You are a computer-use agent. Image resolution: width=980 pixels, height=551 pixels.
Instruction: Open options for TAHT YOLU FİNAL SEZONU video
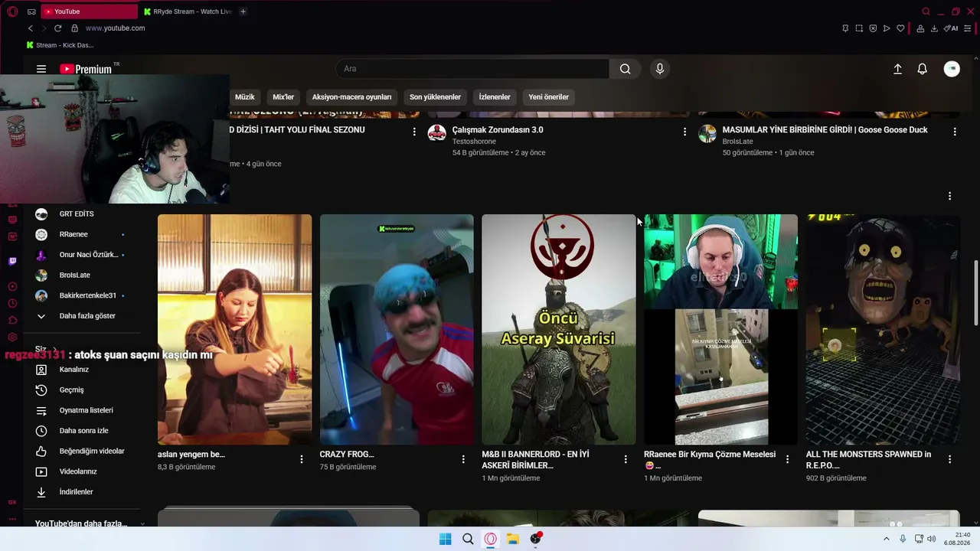[x=414, y=132]
